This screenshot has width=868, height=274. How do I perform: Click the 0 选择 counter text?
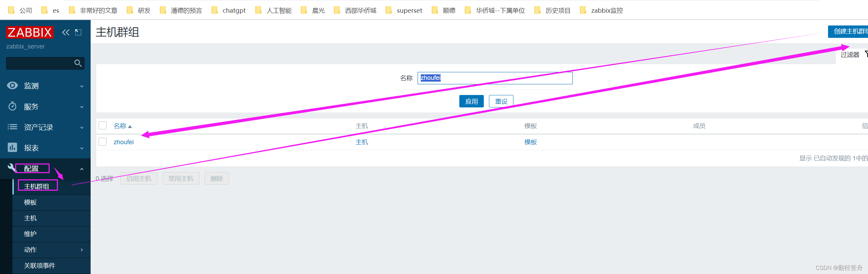point(104,178)
